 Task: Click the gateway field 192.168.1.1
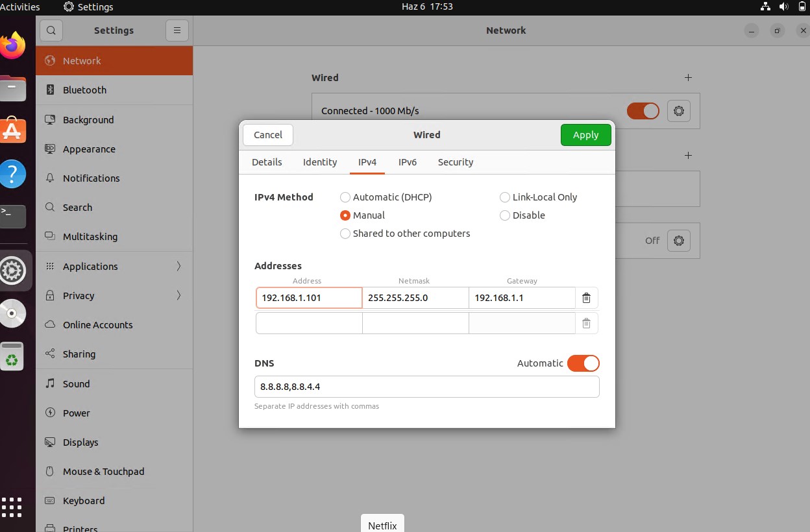522,298
